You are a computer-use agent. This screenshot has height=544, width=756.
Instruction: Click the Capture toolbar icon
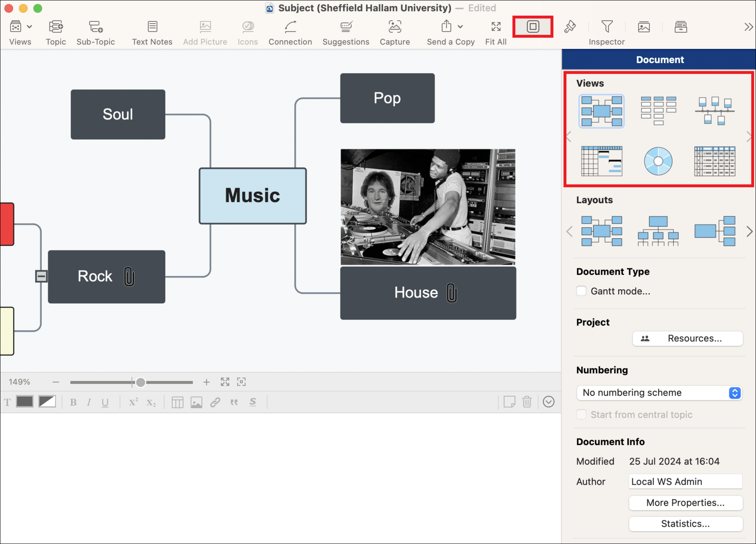(x=395, y=27)
